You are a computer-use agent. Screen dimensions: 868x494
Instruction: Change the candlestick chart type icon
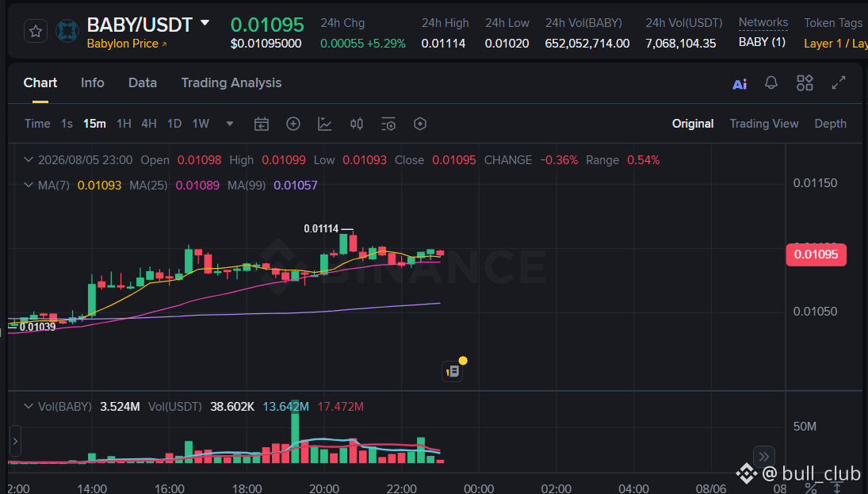point(357,124)
